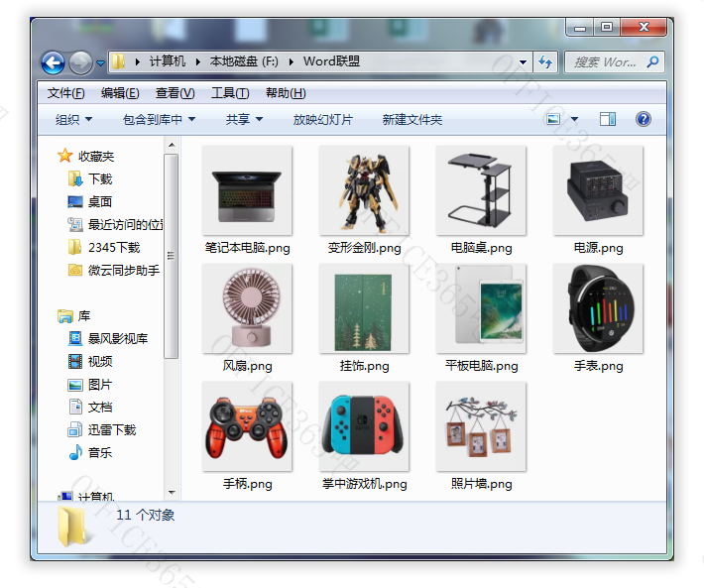This screenshot has width=704, height=588.
Task: Open 最近访问的位置 in favorites
Action: [x=115, y=224]
